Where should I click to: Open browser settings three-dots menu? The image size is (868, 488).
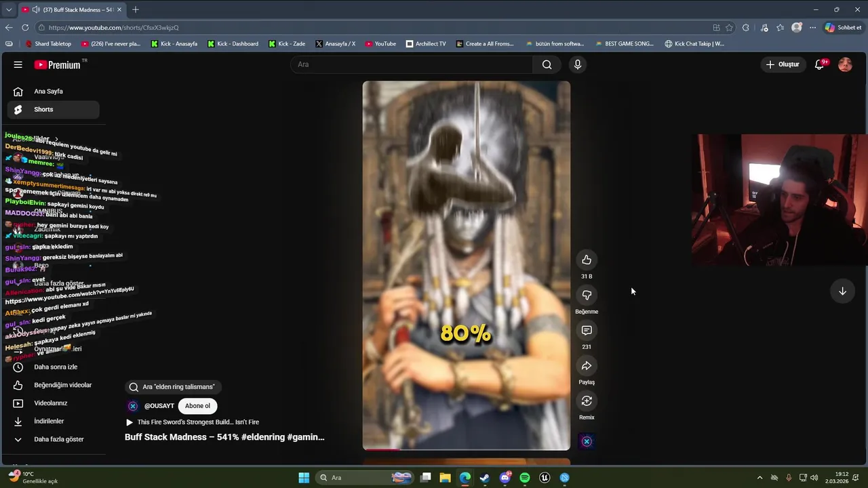click(x=812, y=28)
